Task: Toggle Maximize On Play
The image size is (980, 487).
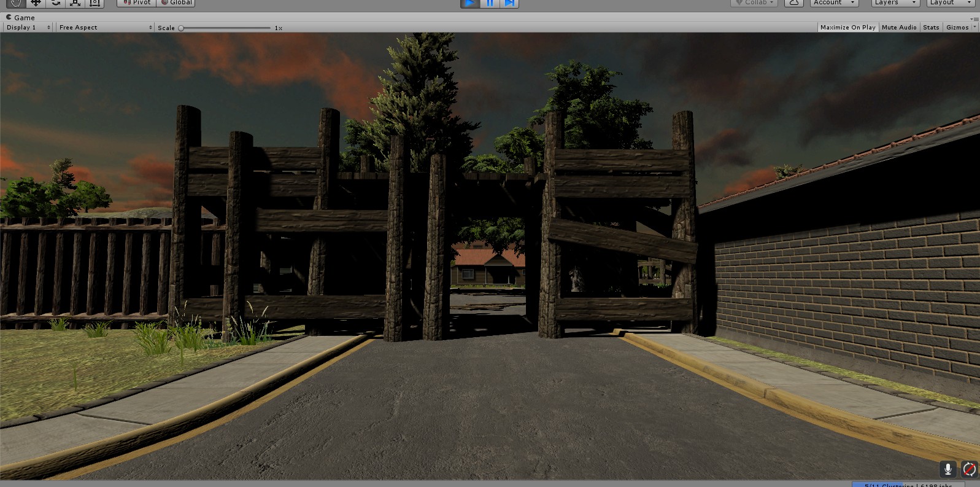Action: [847, 28]
